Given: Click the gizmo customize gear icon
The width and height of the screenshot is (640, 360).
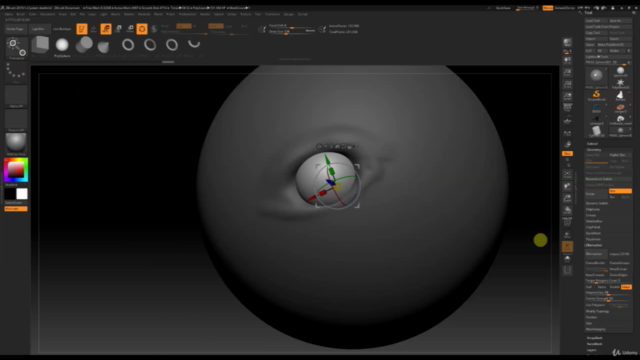Looking at the screenshot, I should click(x=319, y=146).
